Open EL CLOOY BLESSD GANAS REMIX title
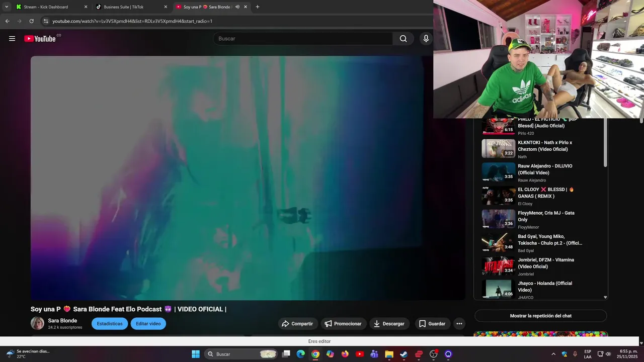The height and width of the screenshot is (362, 644). coord(546,193)
